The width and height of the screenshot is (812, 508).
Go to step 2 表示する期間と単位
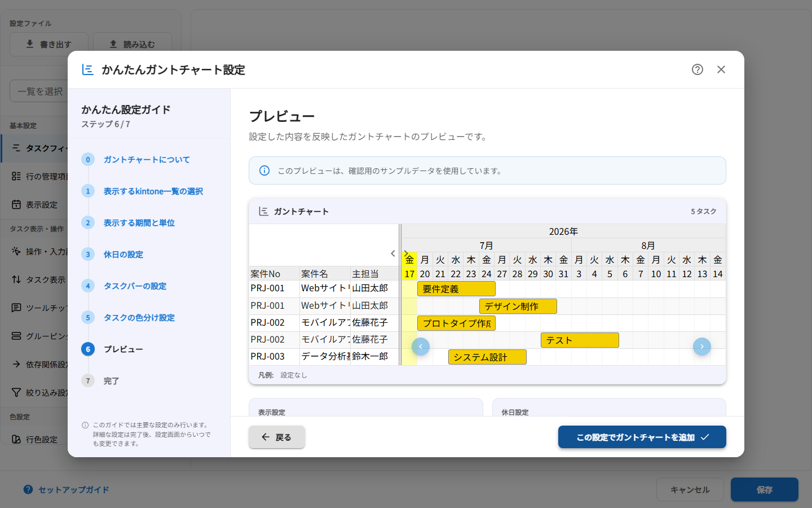(139, 223)
